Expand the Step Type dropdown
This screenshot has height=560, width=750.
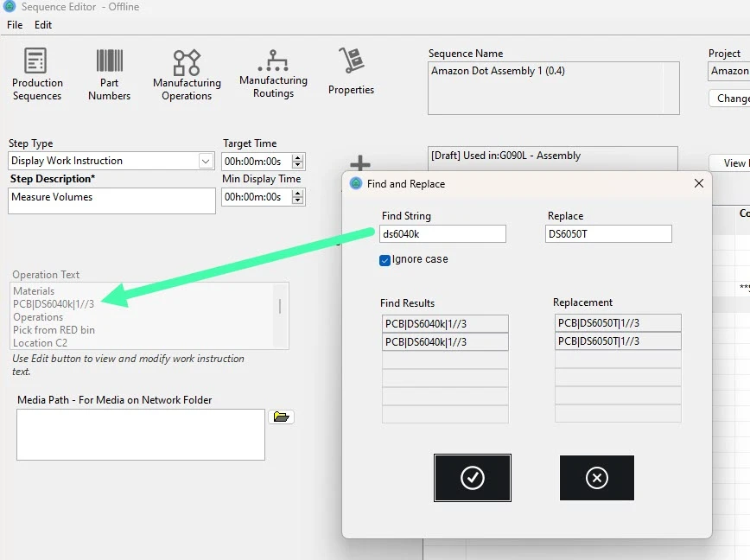(206, 161)
